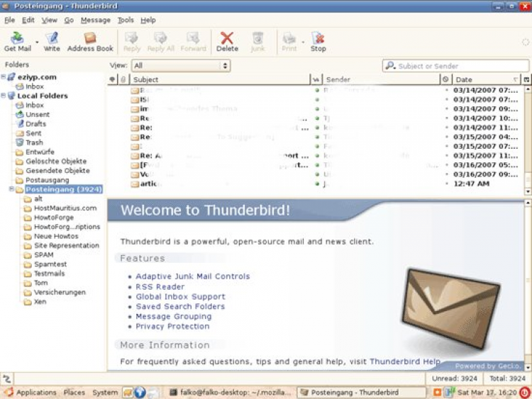Open the Message menu
This screenshot has height=399, width=532.
tap(95, 20)
